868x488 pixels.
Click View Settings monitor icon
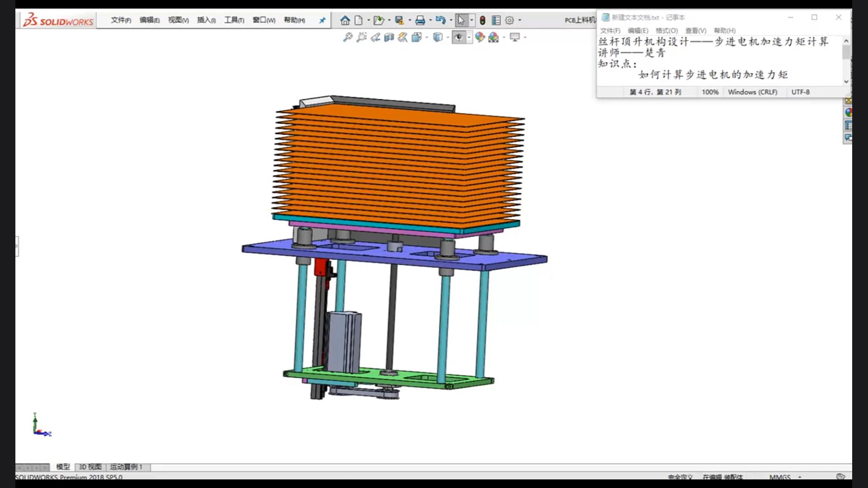coord(515,38)
